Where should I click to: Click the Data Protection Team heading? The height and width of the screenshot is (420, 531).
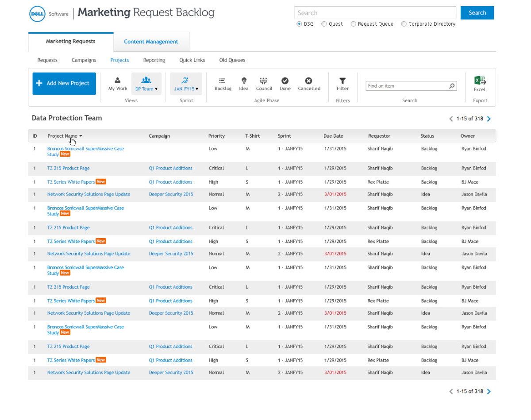click(67, 118)
